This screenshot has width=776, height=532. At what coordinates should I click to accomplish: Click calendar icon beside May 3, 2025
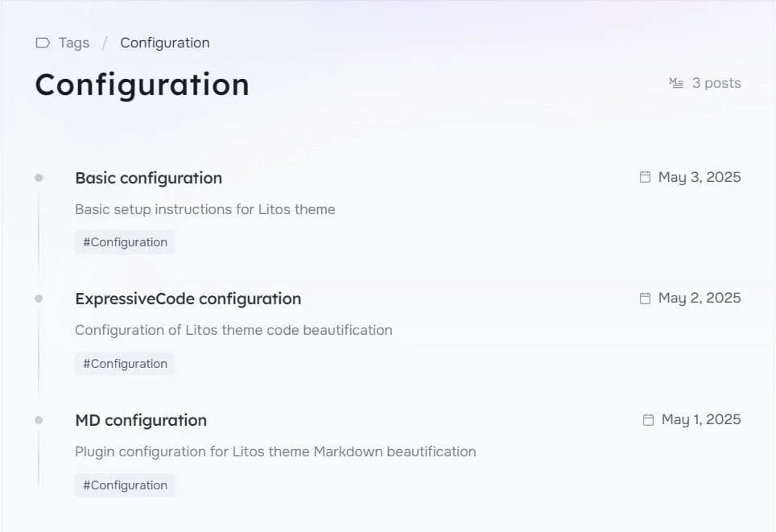645,177
